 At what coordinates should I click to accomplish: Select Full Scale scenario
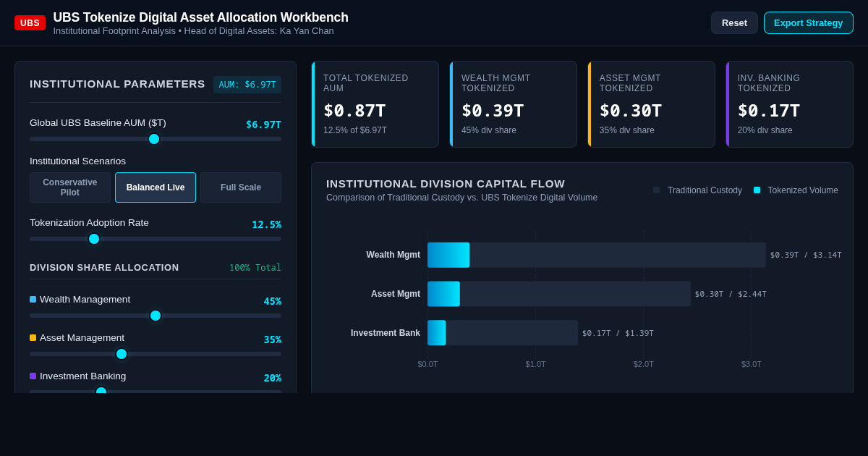[x=241, y=187]
